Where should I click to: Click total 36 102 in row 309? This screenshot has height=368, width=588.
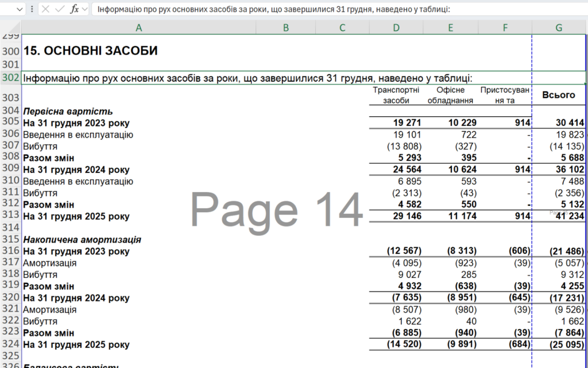point(570,170)
